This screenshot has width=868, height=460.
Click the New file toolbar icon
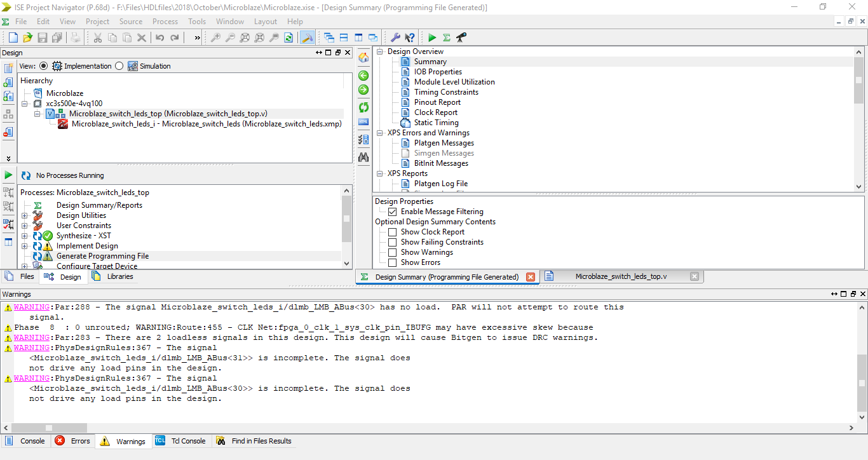pyautogui.click(x=13, y=37)
